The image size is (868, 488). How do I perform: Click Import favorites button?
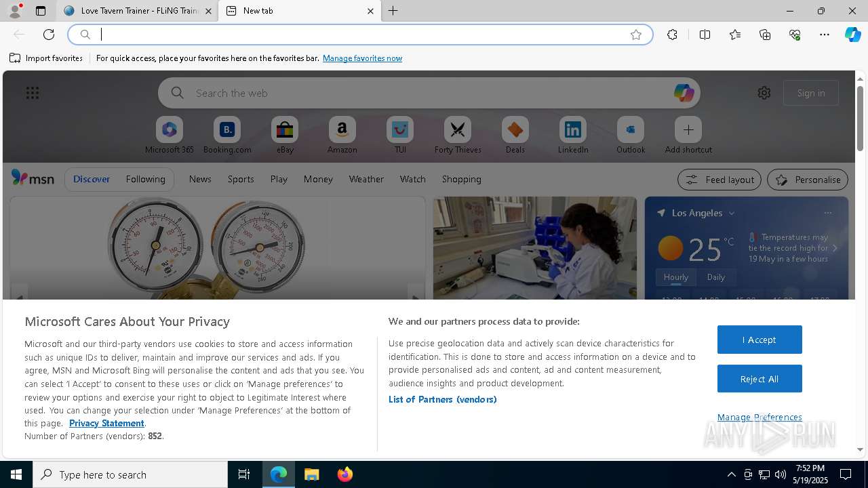pyautogui.click(x=46, y=58)
